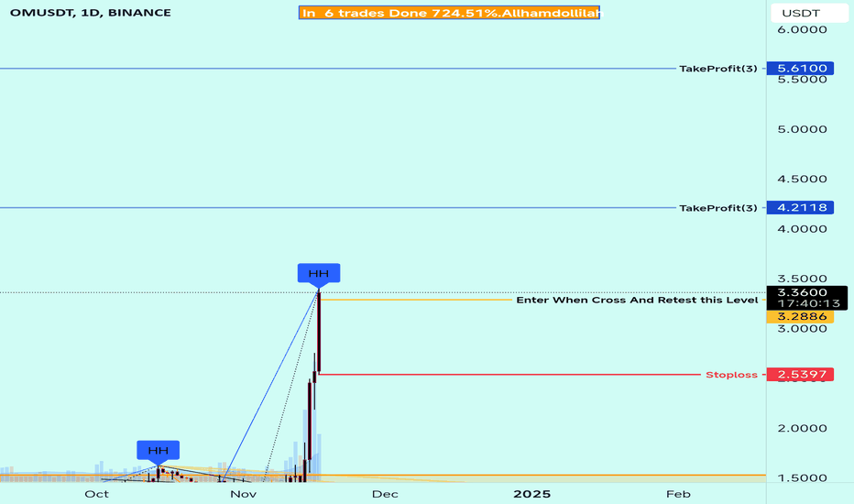
Task: Click the 5.6100 take profit price tag
Action: point(800,68)
